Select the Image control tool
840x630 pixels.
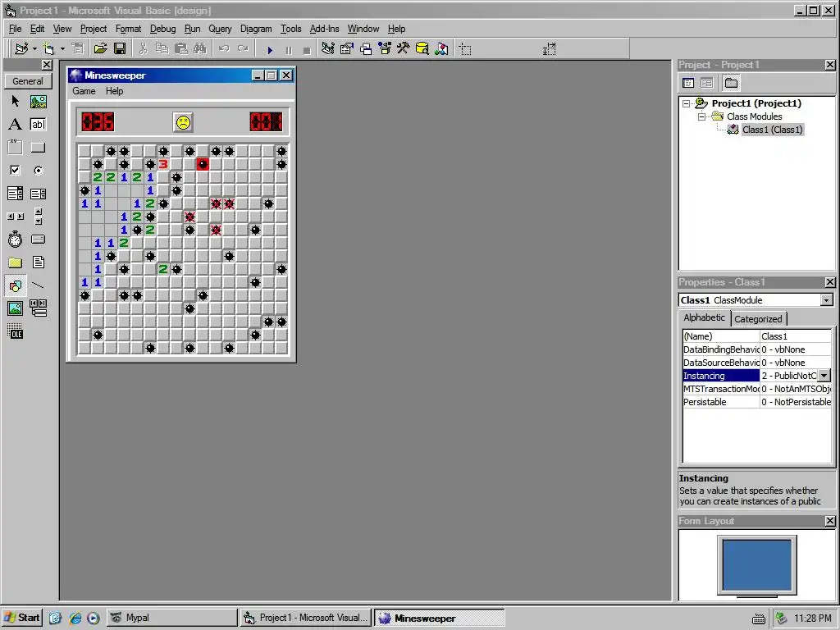(15, 308)
